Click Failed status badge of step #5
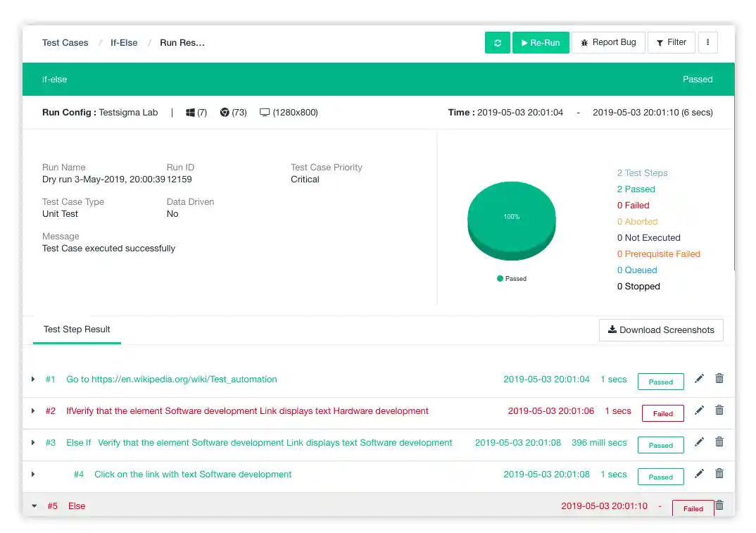The height and width of the screenshot is (533, 756). click(x=693, y=508)
